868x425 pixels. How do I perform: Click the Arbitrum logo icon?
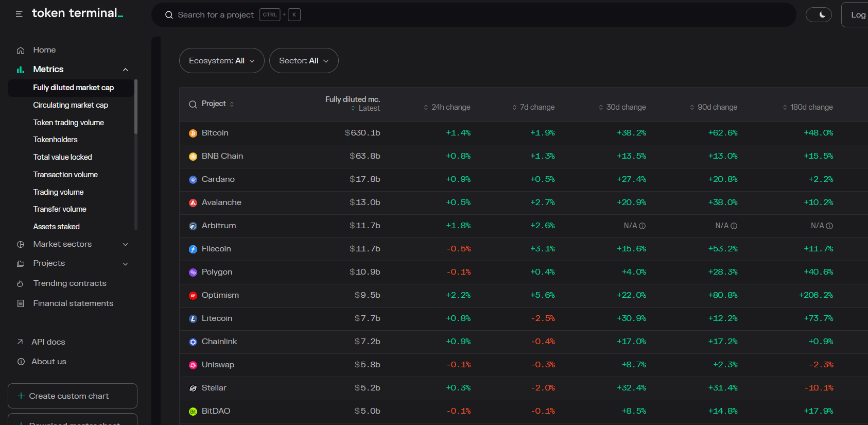[193, 226]
